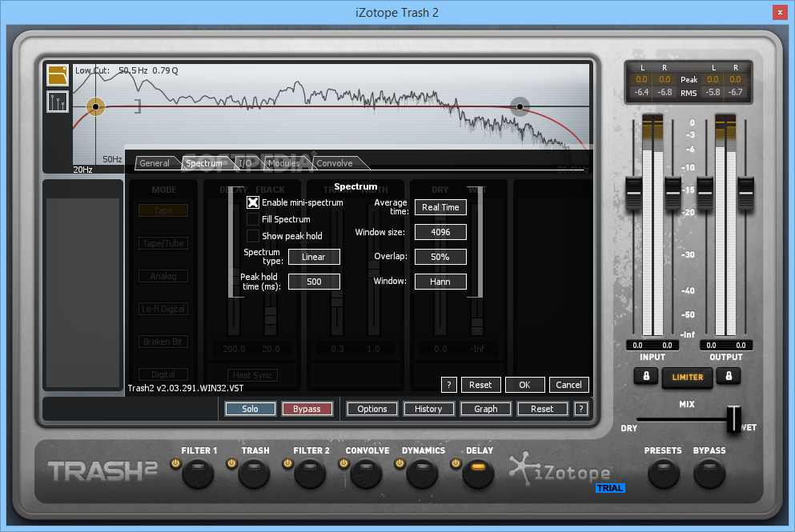Click the gray high-cut filter node

[x=520, y=107]
